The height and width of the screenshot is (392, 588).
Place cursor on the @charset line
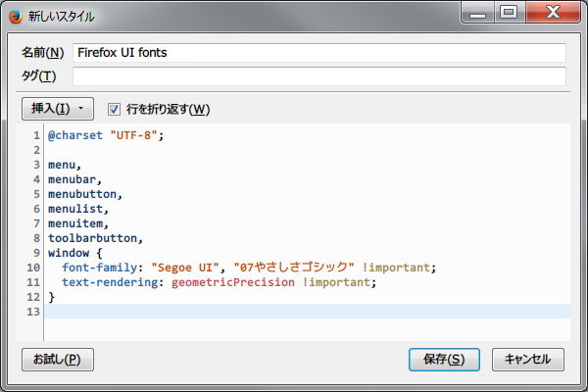click(x=105, y=135)
